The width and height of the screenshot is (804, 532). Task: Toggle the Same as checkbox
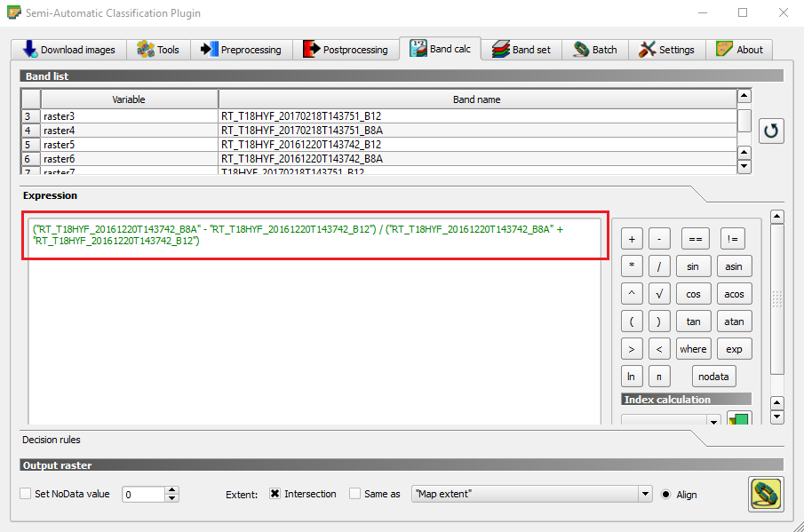(355, 494)
